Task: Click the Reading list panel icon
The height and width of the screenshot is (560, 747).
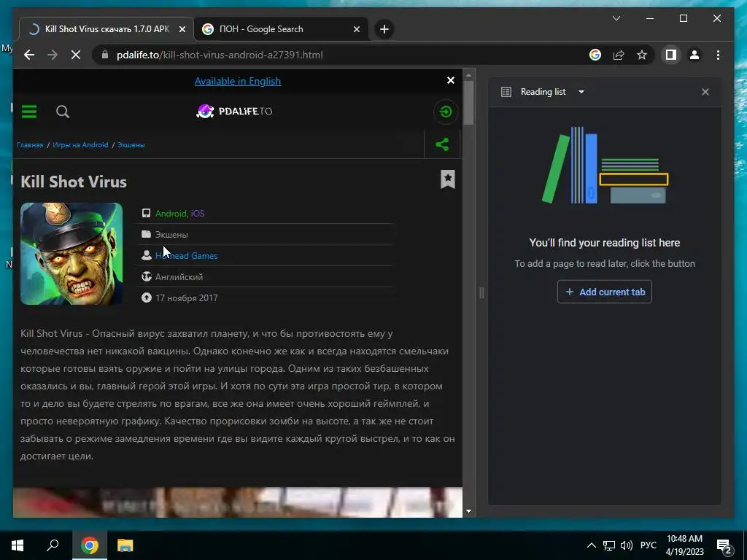Action: click(506, 92)
